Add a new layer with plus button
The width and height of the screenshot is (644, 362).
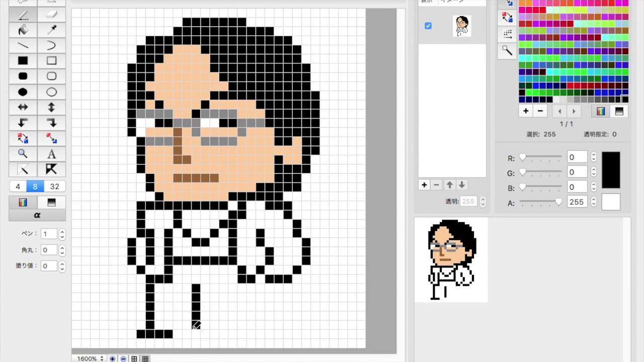tap(424, 185)
